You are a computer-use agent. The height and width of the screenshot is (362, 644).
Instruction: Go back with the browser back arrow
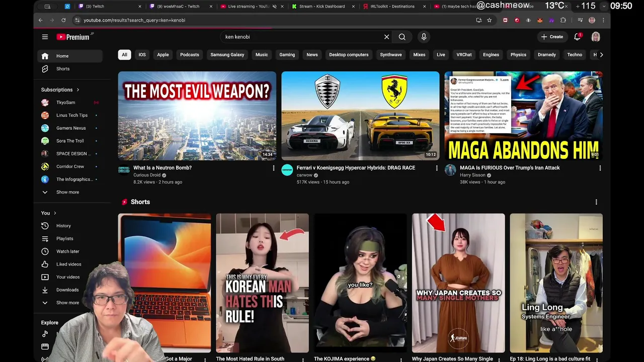[41, 20]
